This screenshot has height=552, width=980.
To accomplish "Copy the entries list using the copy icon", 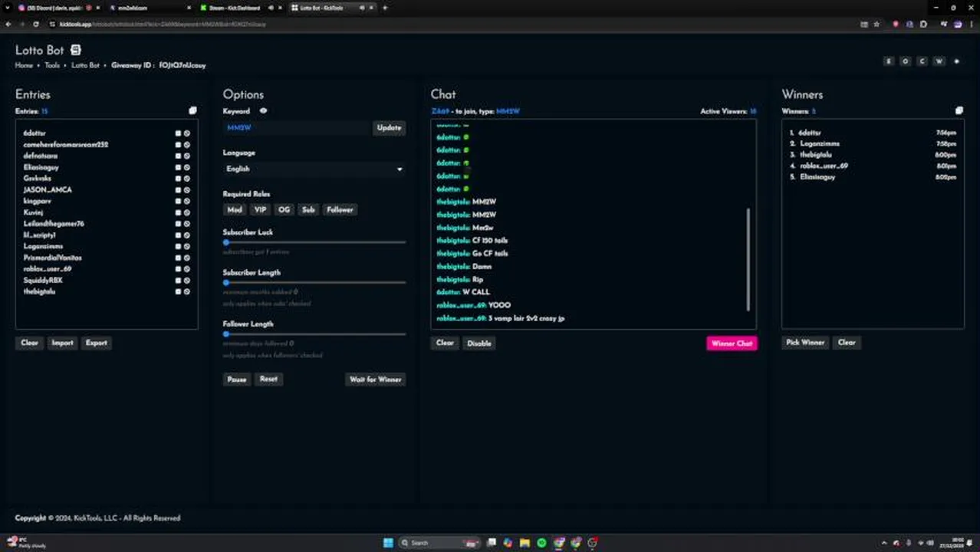I will click(x=192, y=111).
